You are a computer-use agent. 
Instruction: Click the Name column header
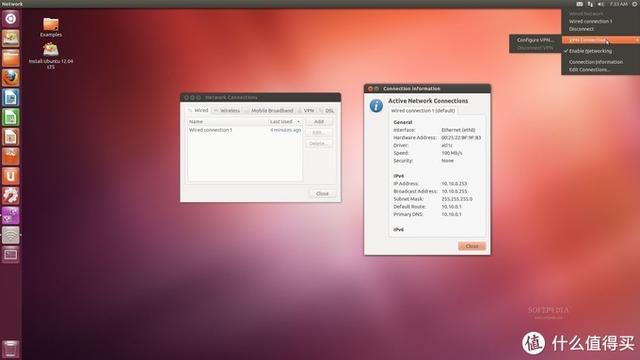(x=227, y=122)
